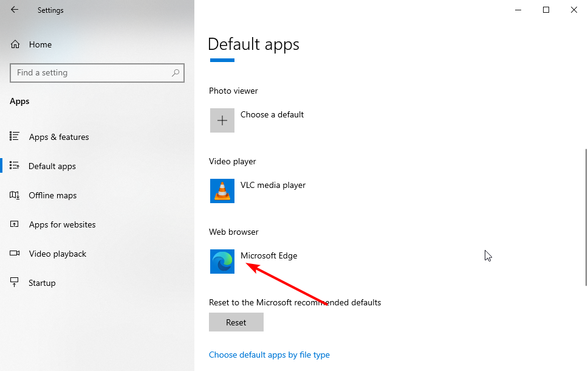Screen dimensions: 588x371
Task: Click the Video playback camera icon
Action: [x=14, y=253]
